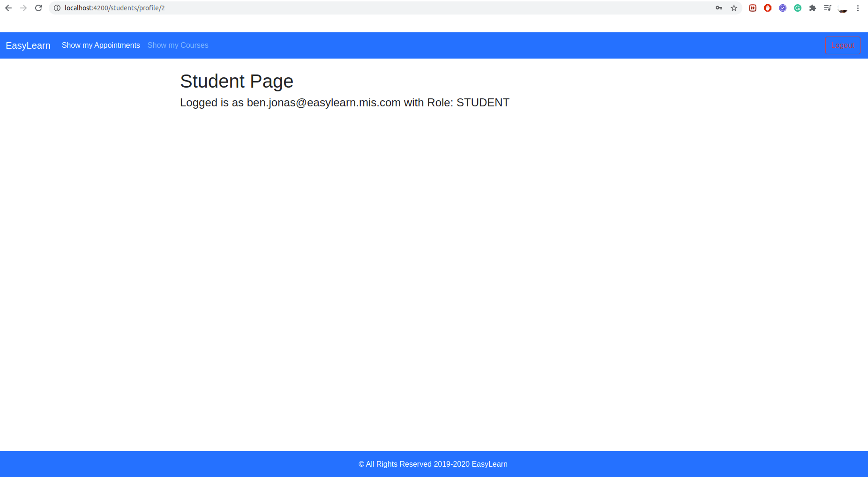Open the Extensions puzzle piece menu
Image resolution: width=868 pixels, height=477 pixels.
813,8
